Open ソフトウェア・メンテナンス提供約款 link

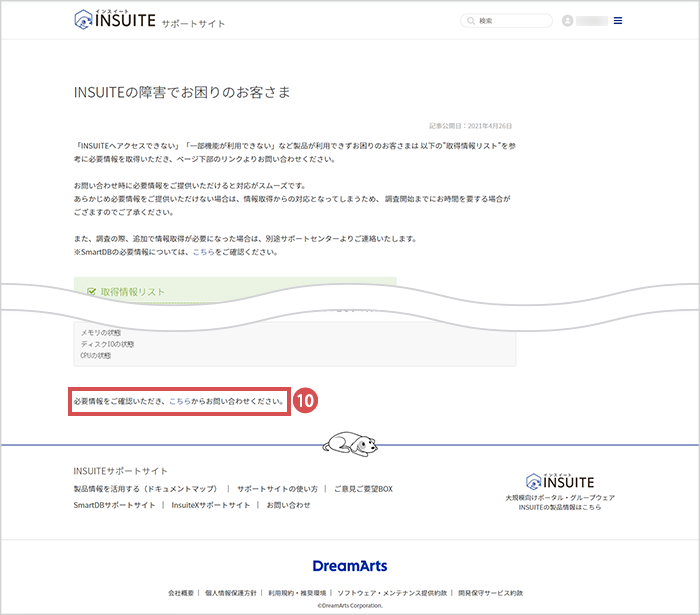pyautogui.click(x=392, y=593)
